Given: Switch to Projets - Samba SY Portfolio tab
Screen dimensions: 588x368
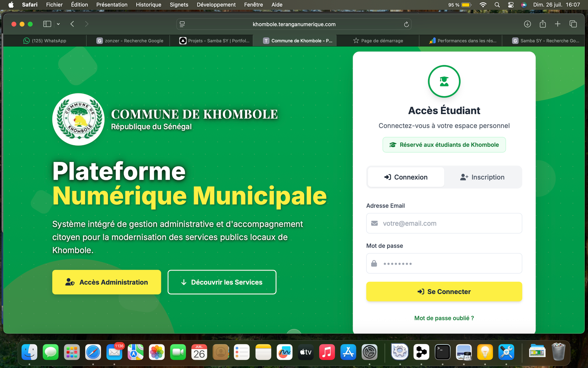Looking at the screenshot, I should tap(211, 40).
